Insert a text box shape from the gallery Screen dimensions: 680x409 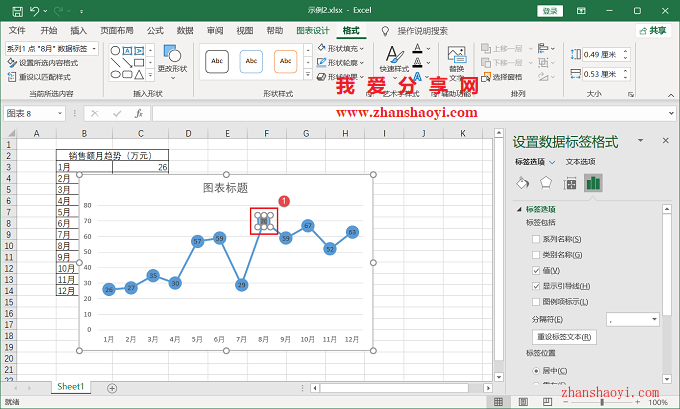click(x=127, y=51)
